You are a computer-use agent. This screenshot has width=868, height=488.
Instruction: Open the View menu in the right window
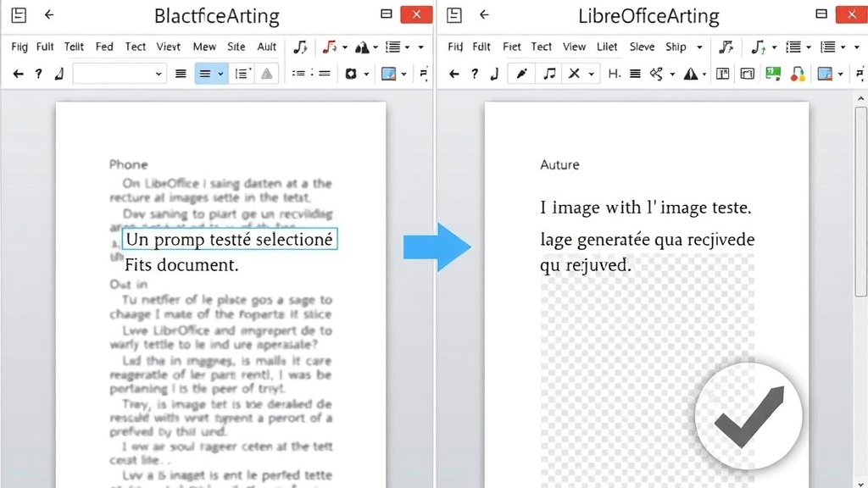(573, 47)
